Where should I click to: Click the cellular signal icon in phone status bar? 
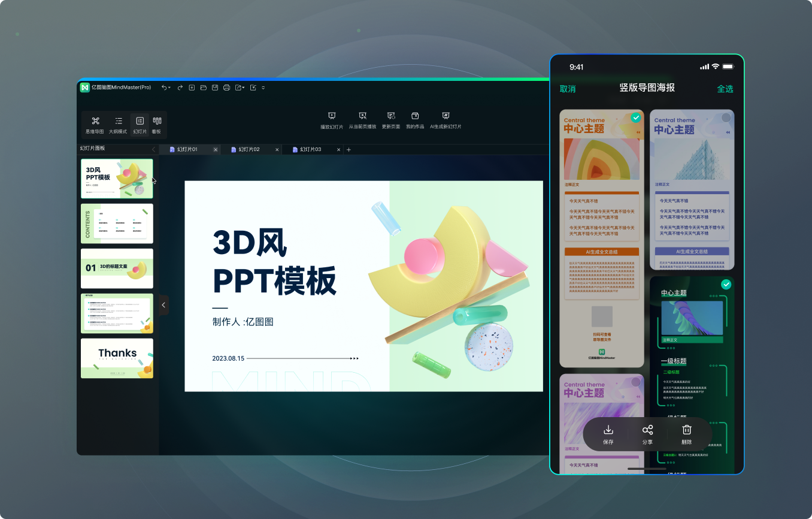click(704, 67)
